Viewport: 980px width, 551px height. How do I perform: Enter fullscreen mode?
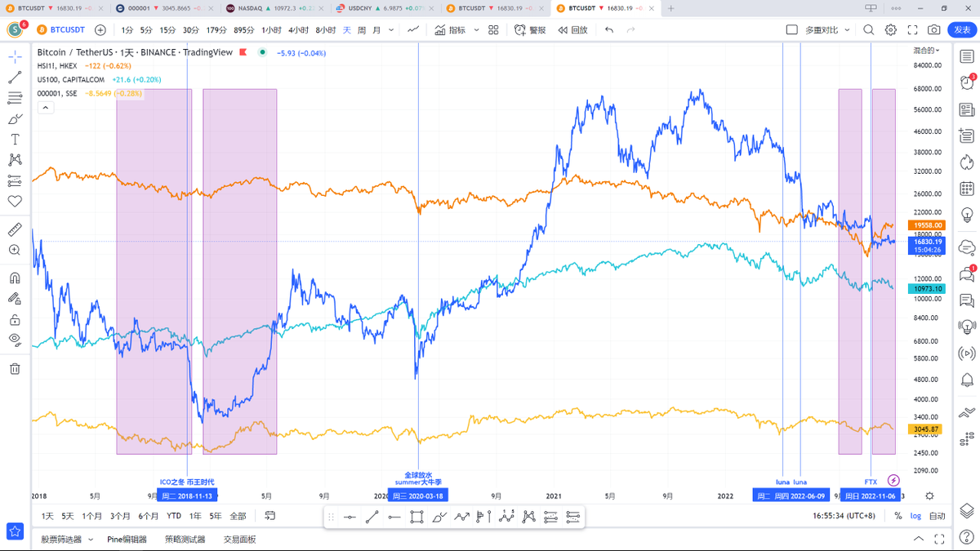tap(912, 30)
